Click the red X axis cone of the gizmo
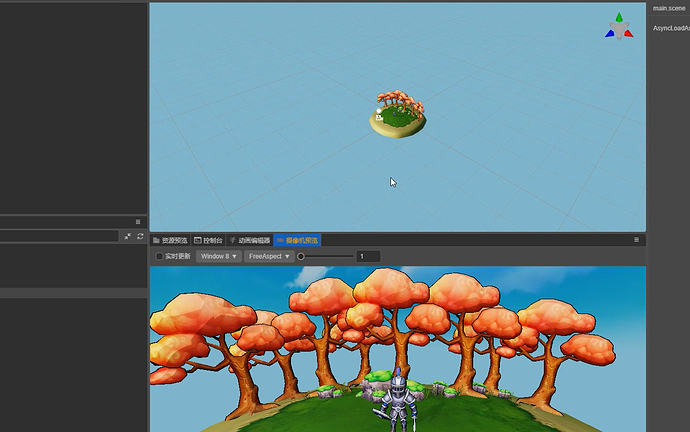Screen dimensions: 690x432 click(628, 33)
